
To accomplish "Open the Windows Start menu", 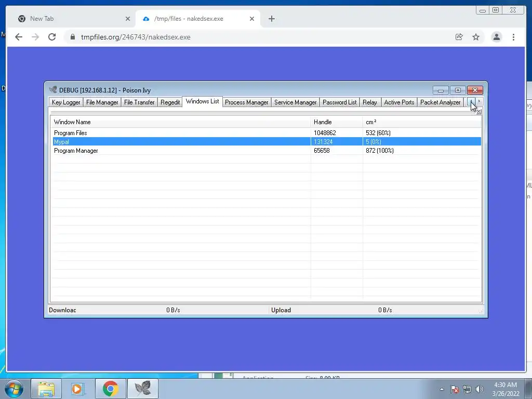I will [x=14, y=389].
